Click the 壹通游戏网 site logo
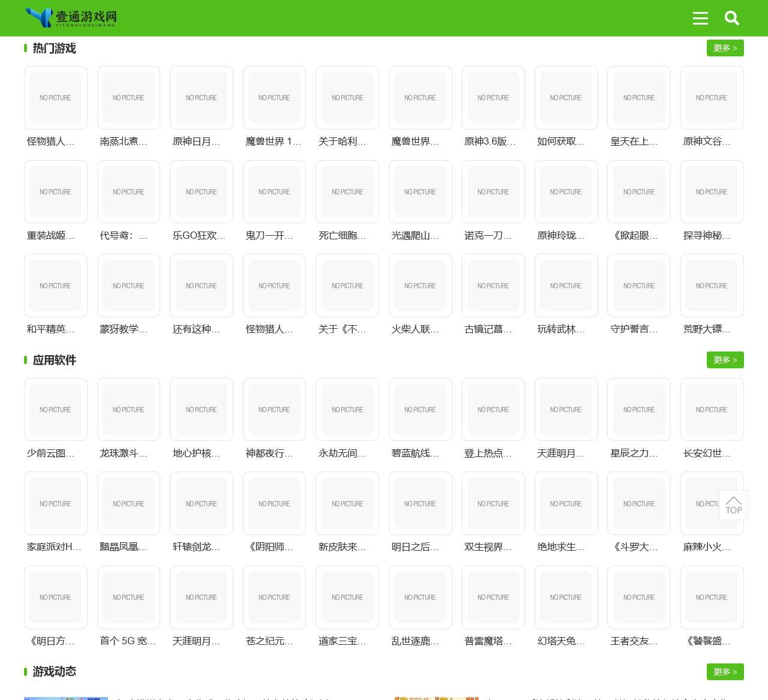 (x=71, y=18)
